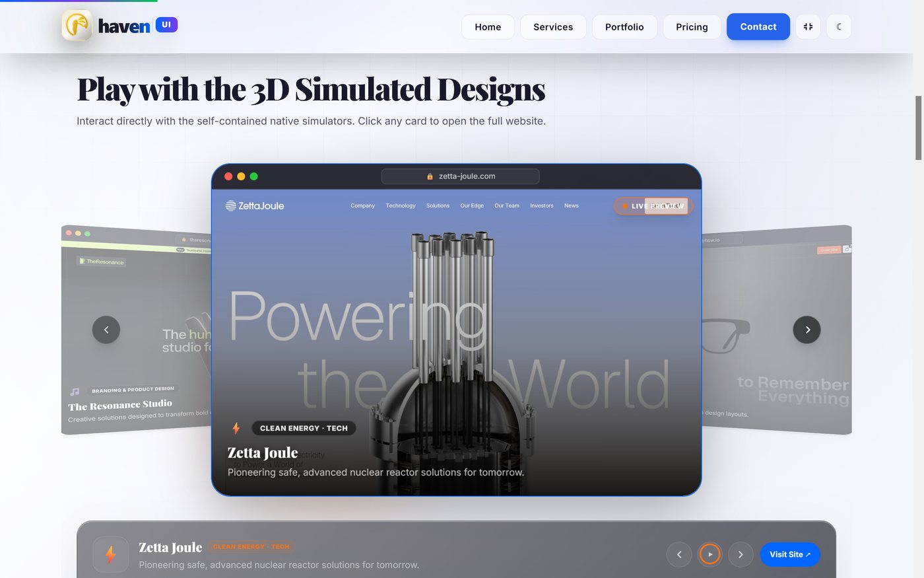Click the Branding & Product Design tag
Screen dimensions: 924x578
pyautogui.click(x=133, y=389)
